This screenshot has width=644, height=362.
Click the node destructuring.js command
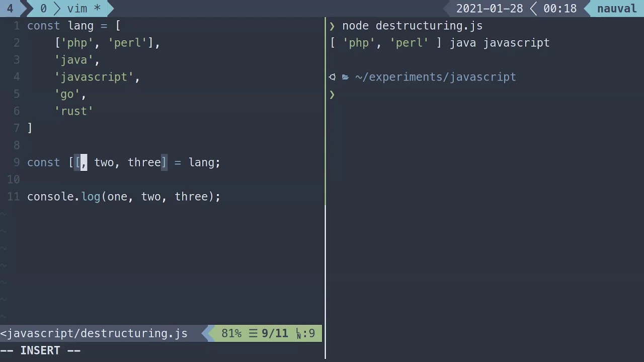point(413,26)
